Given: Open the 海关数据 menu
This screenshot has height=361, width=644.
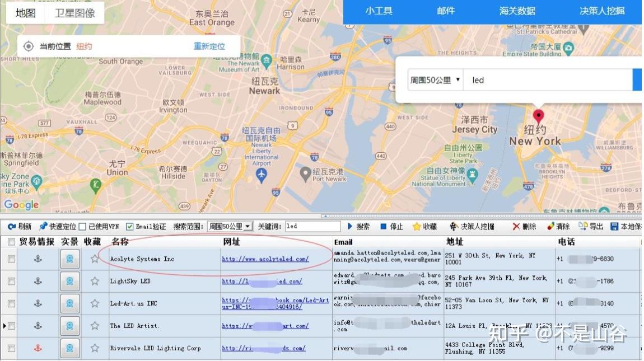Looking at the screenshot, I should [x=517, y=11].
